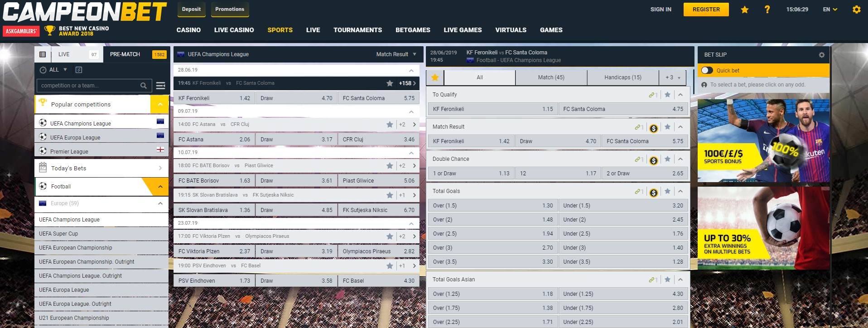Click the cashout coin icon for Match Result
Image resolution: width=868 pixels, height=328 pixels.
[653, 128]
